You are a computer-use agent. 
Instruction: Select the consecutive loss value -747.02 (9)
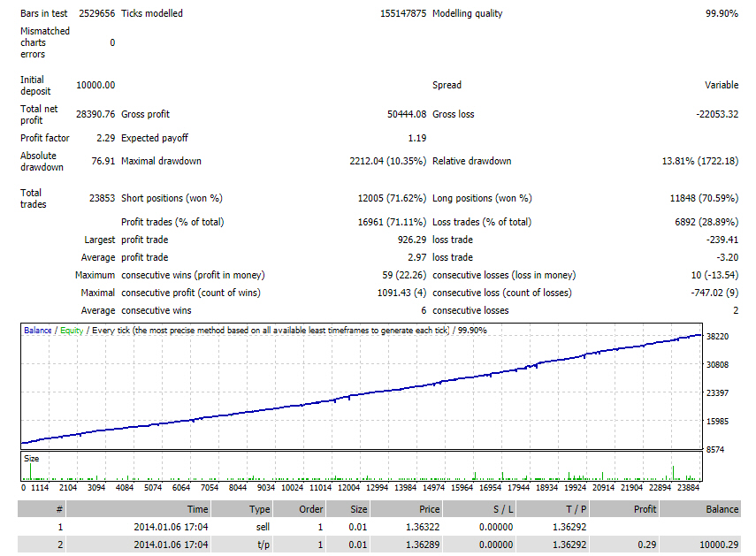pos(714,293)
